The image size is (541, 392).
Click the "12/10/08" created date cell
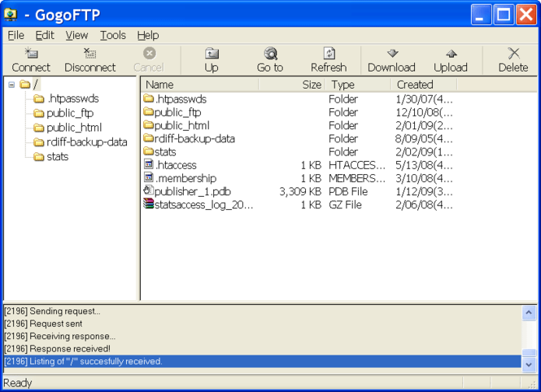(424, 112)
